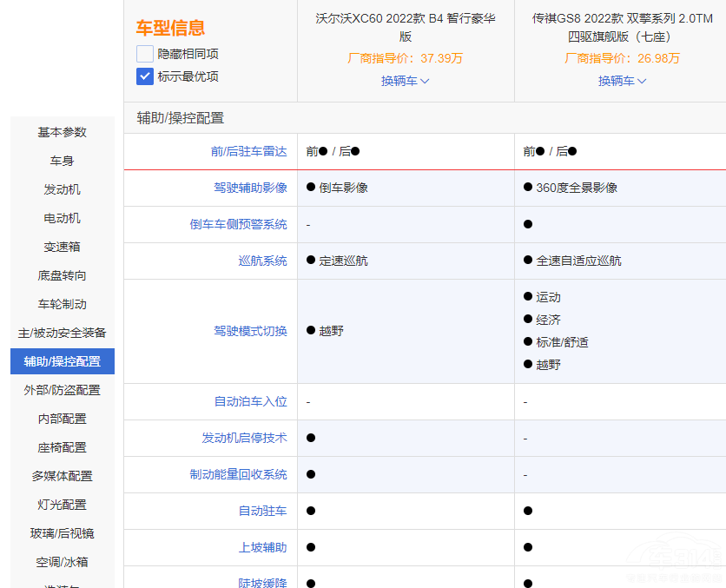Viewport: 726px width, 588px height.
Task: Enable the 隐藏相同项 checkbox
Action: (143, 53)
